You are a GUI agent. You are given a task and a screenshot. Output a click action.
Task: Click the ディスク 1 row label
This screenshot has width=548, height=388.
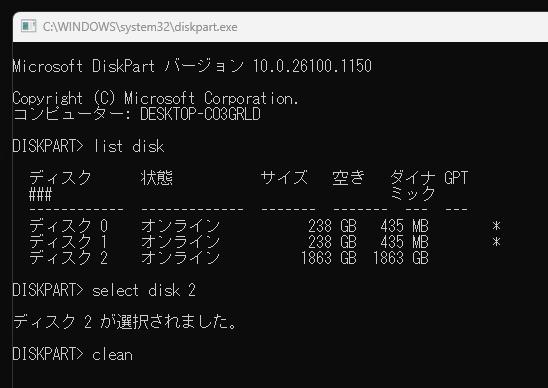68,242
